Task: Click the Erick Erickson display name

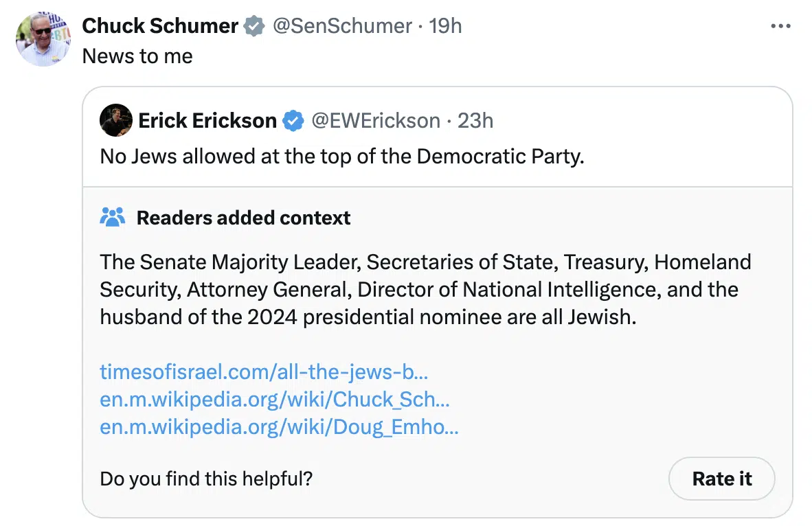Action: click(x=207, y=121)
